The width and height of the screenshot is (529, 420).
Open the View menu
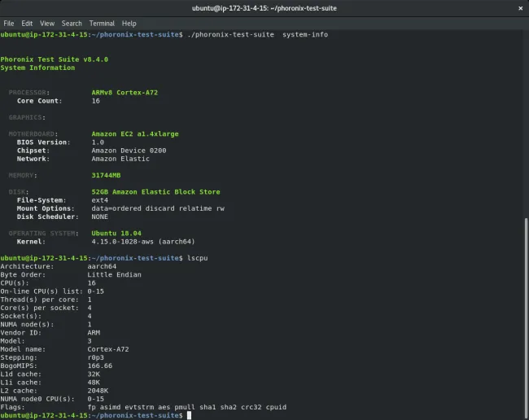coord(47,24)
